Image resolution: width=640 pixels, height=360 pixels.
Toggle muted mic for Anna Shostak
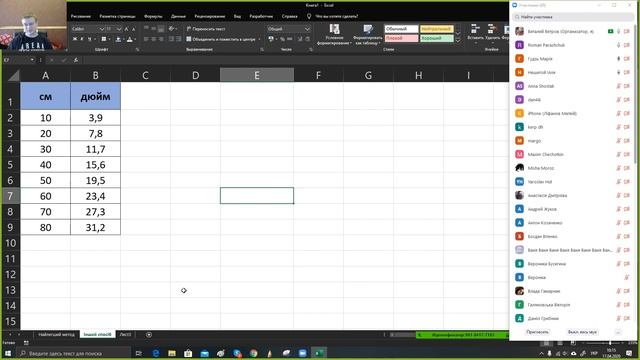click(x=618, y=86)
